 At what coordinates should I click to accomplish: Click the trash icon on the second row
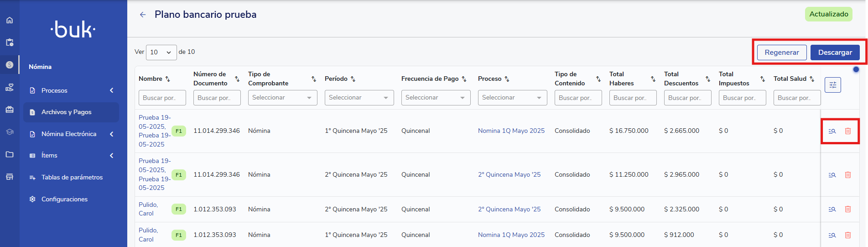click(847, 175)
